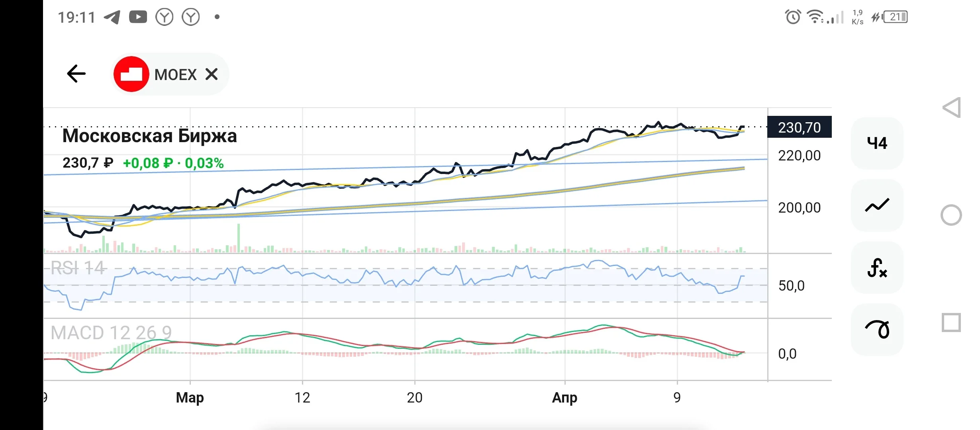Tap the tall green volume bar

tap(239, 238)
